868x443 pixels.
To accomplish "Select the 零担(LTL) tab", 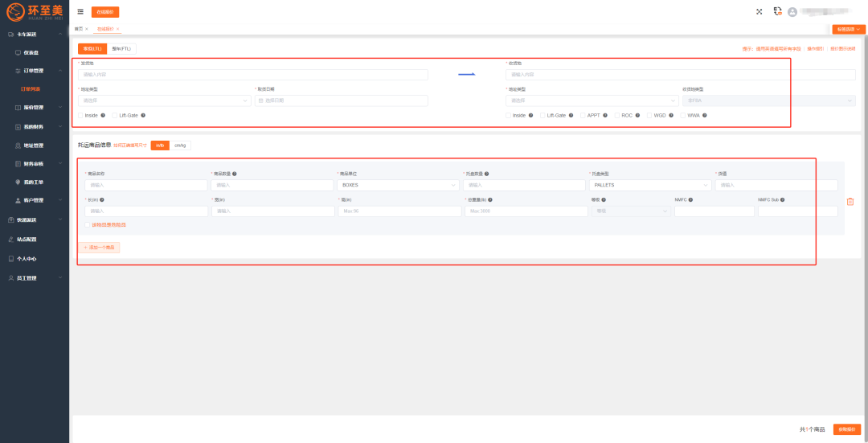I will click(92, 49).
